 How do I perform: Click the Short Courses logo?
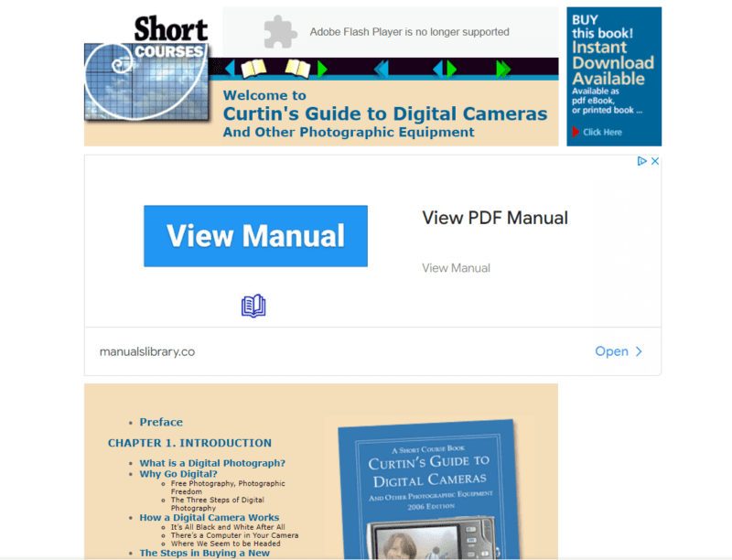146,68
